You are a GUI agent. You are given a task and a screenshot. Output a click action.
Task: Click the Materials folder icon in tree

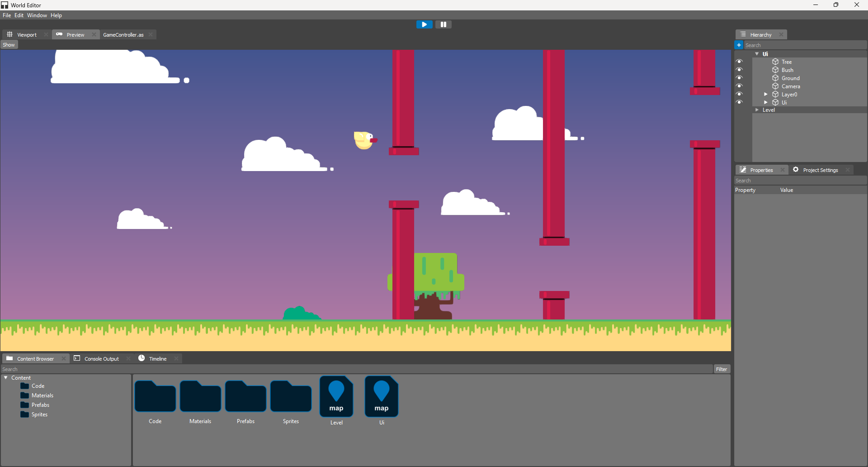(x=25, y=396)
